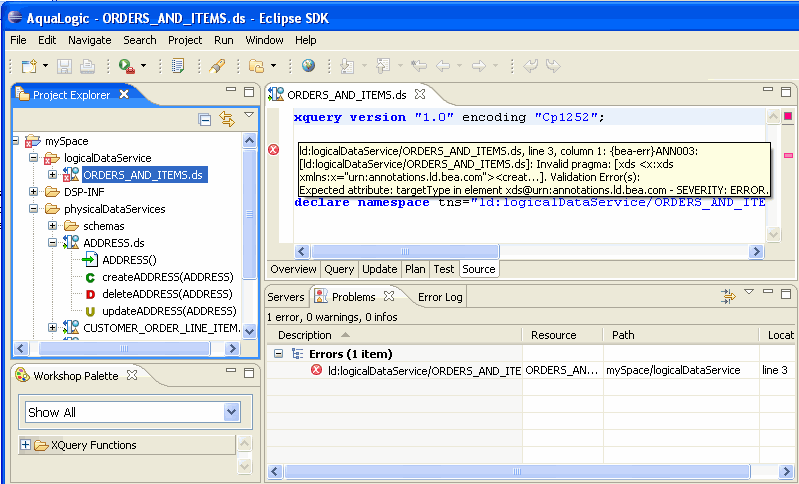Expand XQuery Functions in Workshop Palette
Image resolution: width=799 pixels, height=484 pixels.
pos(25,445)
